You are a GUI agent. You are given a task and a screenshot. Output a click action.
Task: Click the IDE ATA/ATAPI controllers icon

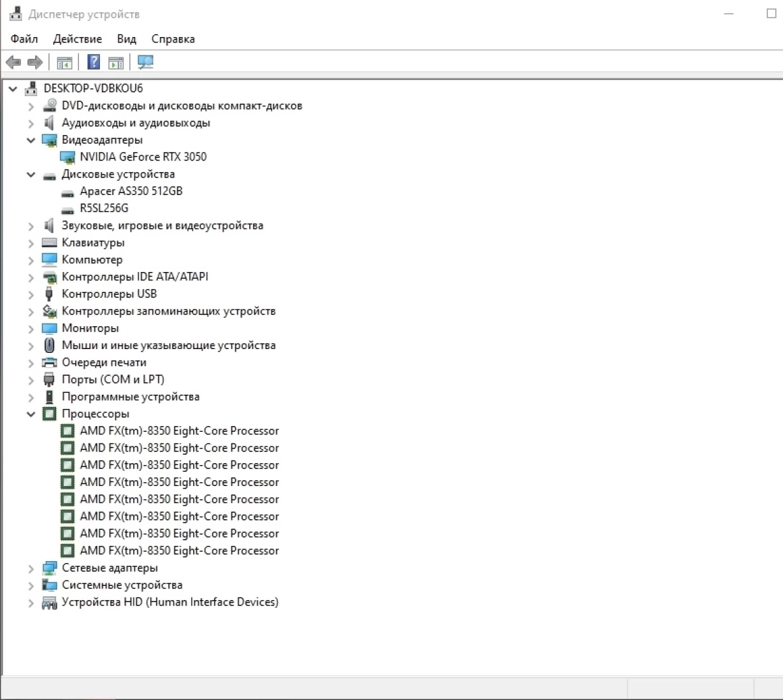[x=50, y=277]
